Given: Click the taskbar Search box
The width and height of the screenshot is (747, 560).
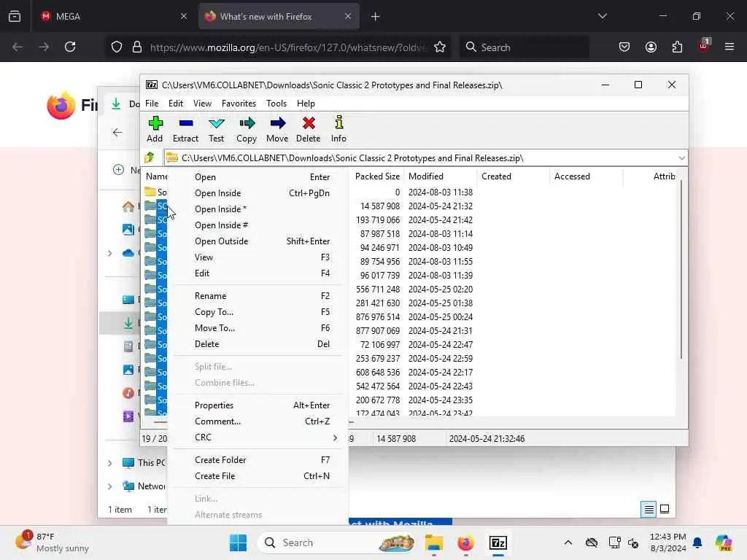Looking at the screenshot, I should coord(336,542).
